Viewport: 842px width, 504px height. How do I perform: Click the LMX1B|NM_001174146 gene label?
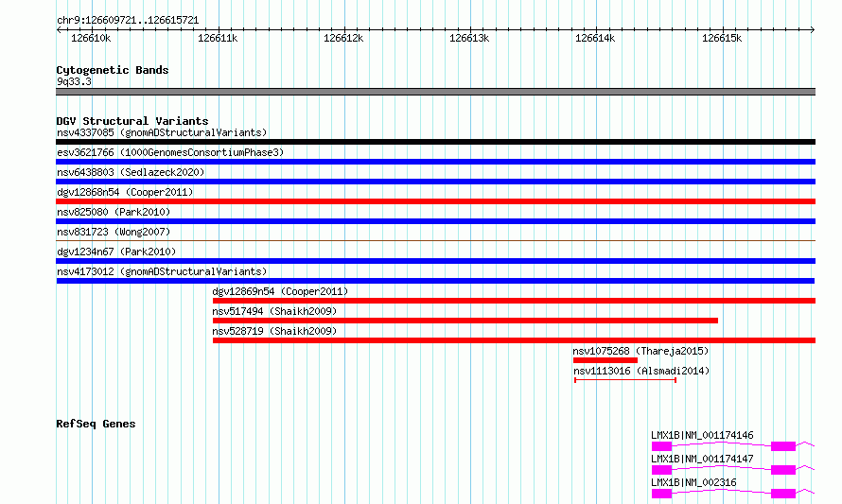(x=702, y=435)
